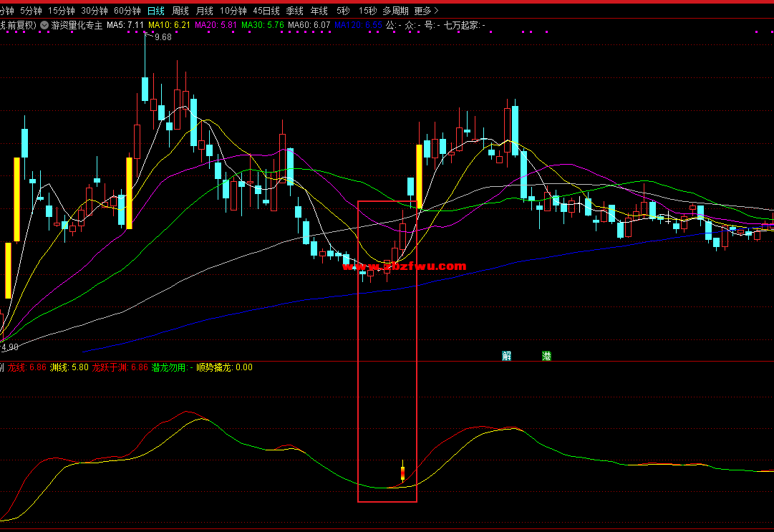Select the 日线 daily chart tab

click(156, 11)
